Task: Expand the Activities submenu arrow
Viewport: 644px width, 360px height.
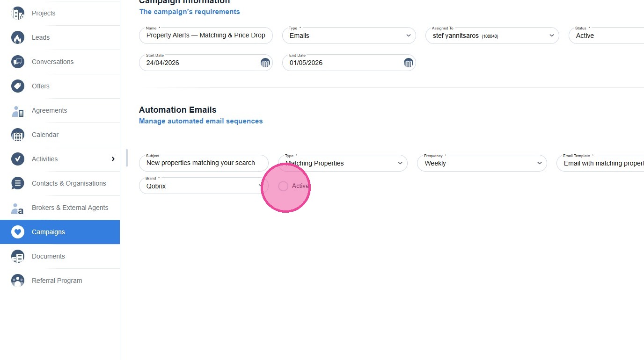Action: [x=113, y=159]
